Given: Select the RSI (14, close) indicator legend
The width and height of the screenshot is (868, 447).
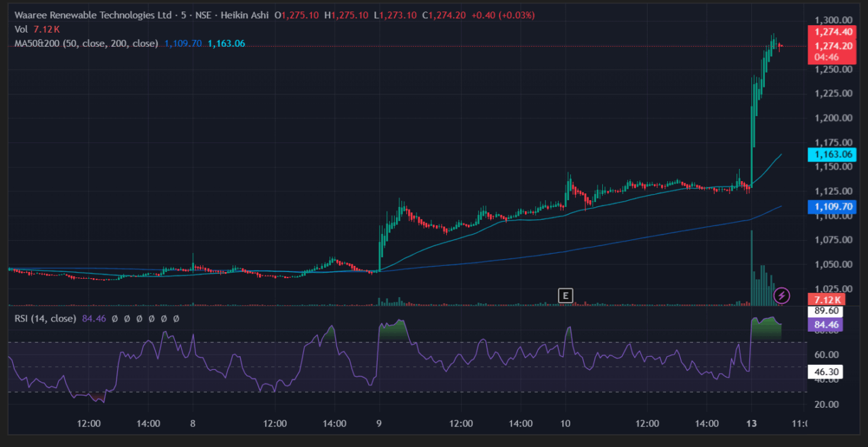Looking at the screenshot, I should tap(45, 318).
